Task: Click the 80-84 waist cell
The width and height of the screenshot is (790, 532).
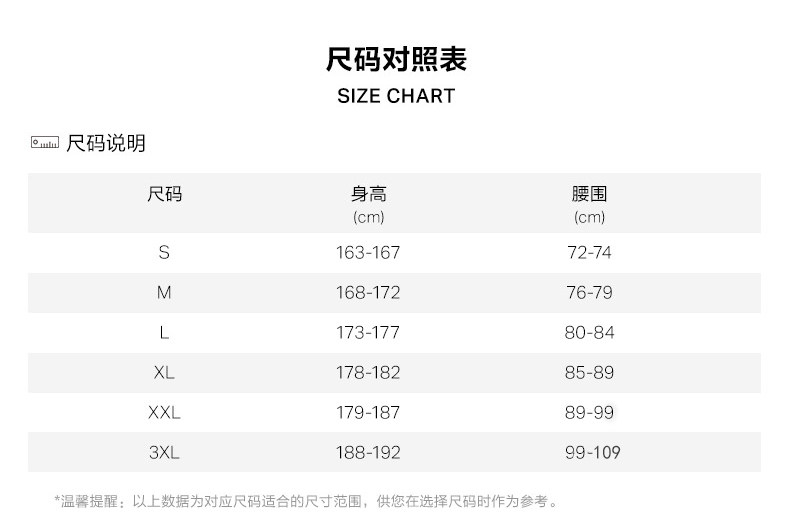Action: click(x=589, y=333)
